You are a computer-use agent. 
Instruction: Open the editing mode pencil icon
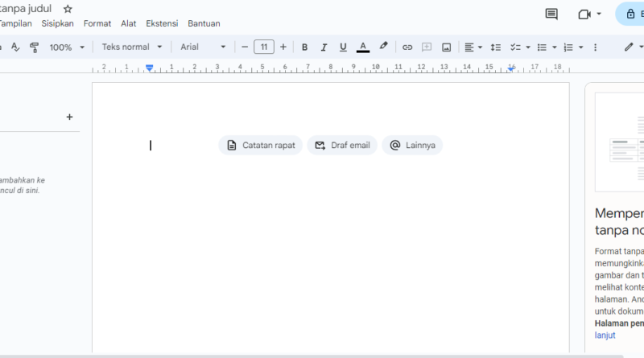[629, 47]
